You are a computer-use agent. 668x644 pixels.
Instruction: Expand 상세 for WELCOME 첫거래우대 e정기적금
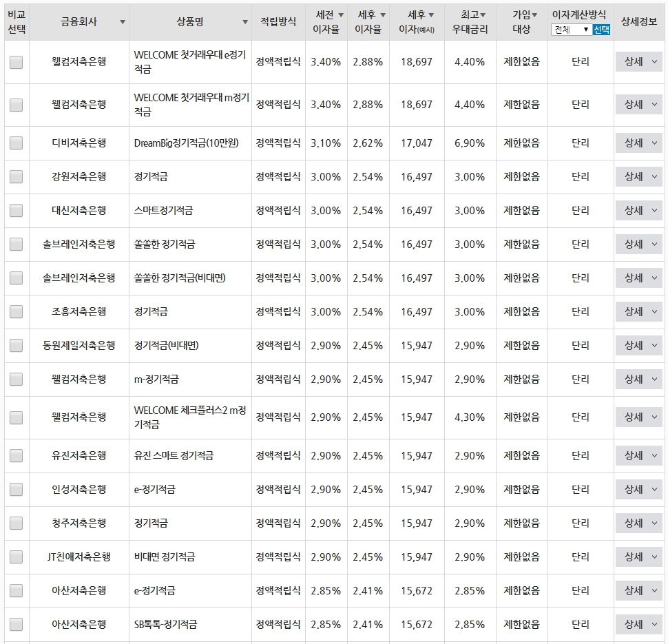638,62
